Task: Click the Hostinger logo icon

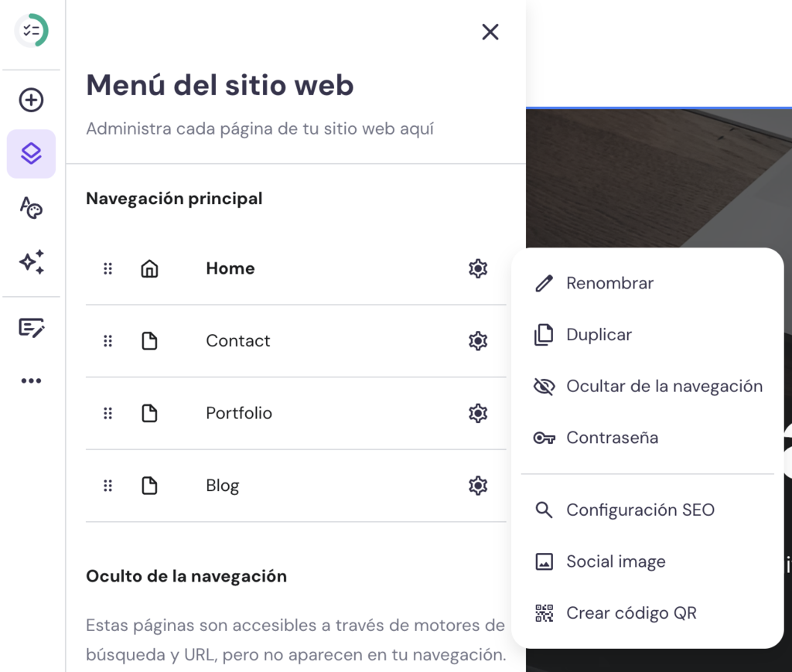Action: pos(31,31)
